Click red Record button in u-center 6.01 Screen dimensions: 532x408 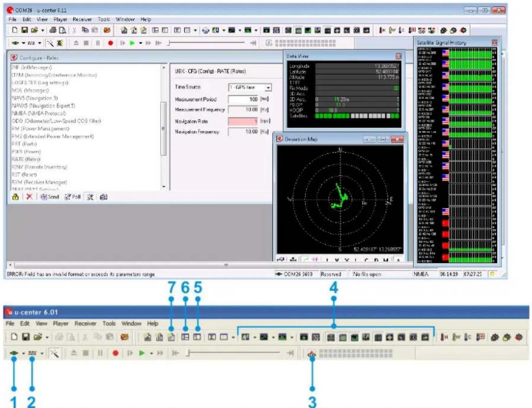115,353
